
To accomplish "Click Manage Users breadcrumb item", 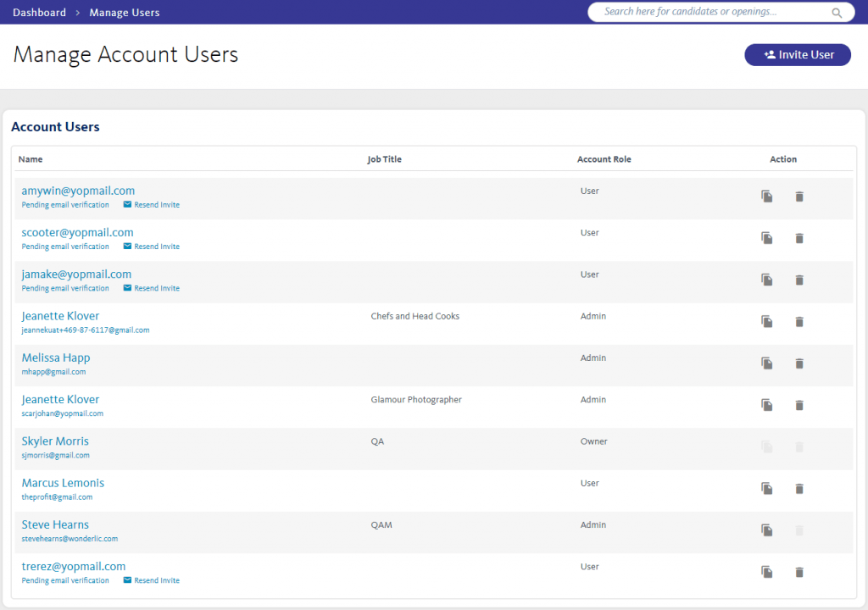I will pyautogui.click(x=125, y=13).
